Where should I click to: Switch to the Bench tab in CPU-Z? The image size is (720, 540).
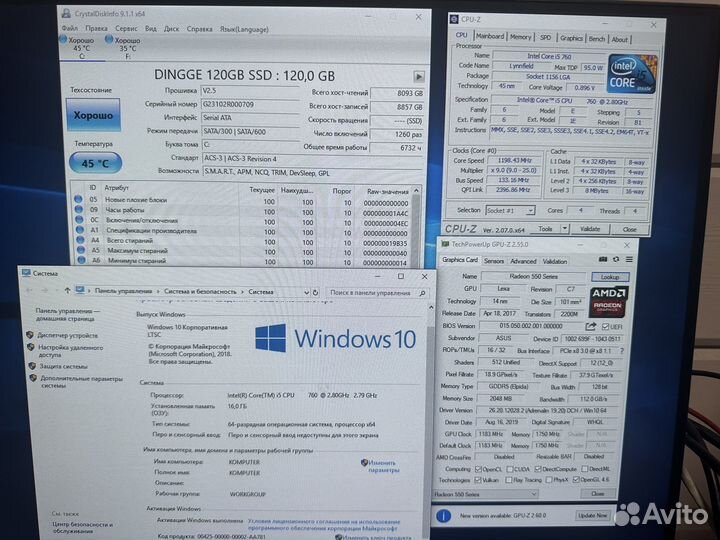coord(596,39)
